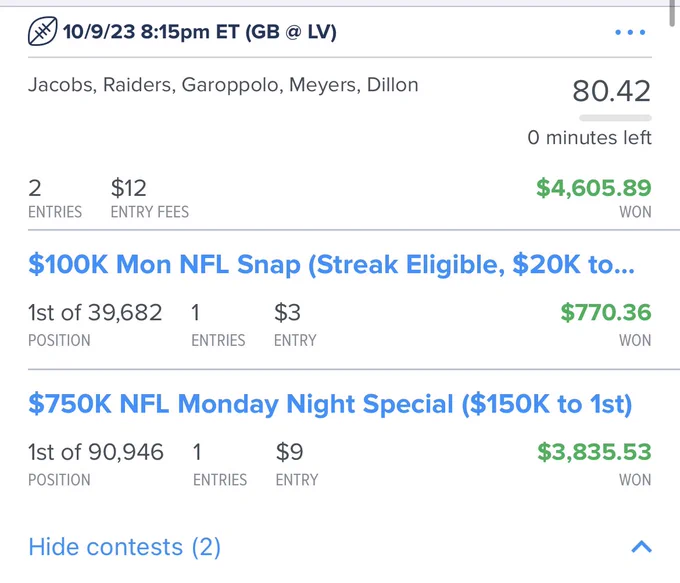Click the $9 entry fee value

click(x=289, y=452)
